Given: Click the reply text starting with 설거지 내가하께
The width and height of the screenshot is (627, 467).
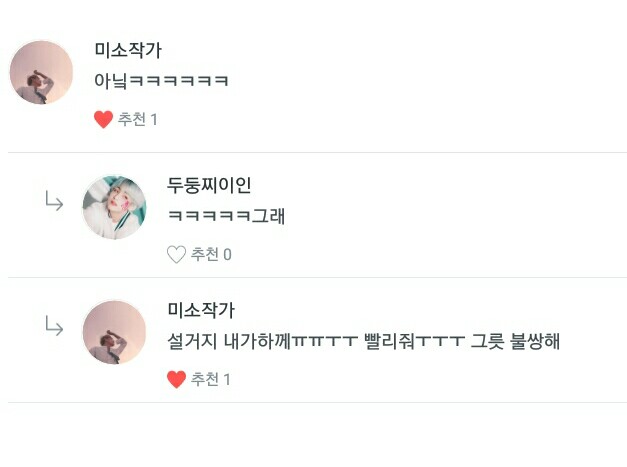Looking at the screenshot, I should tap(363, 341).
